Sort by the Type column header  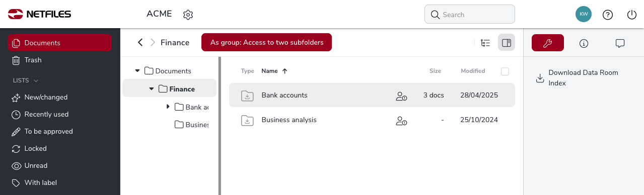(x=248, y=71)
